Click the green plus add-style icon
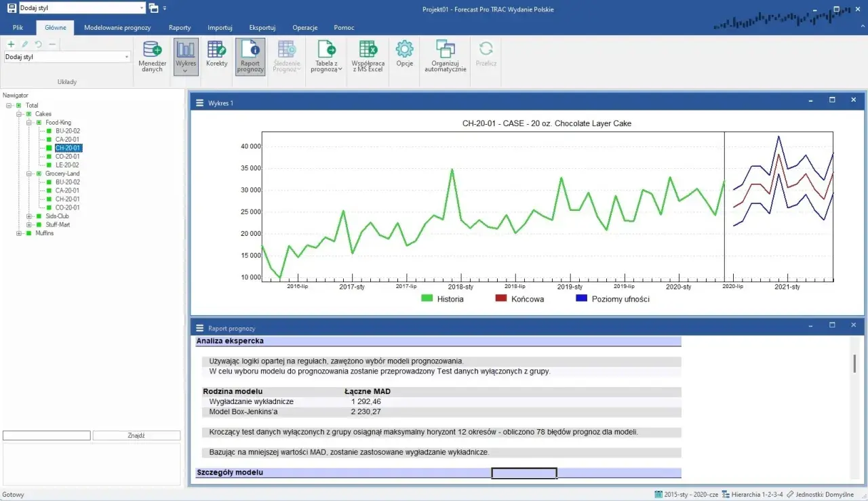Screen dimensions: 868x501 (x=11, y=44)
